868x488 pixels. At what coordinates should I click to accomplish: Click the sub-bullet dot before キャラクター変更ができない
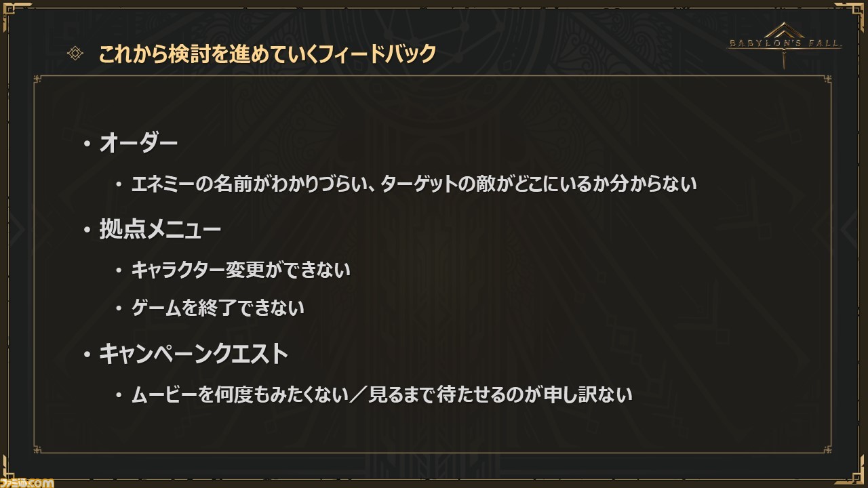(x=119, y=271)
